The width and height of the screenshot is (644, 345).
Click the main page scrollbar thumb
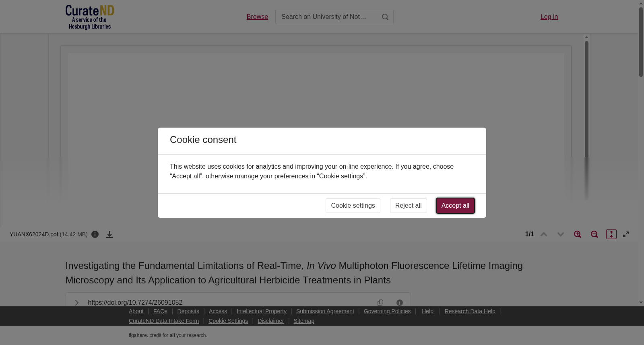[641, 42]
